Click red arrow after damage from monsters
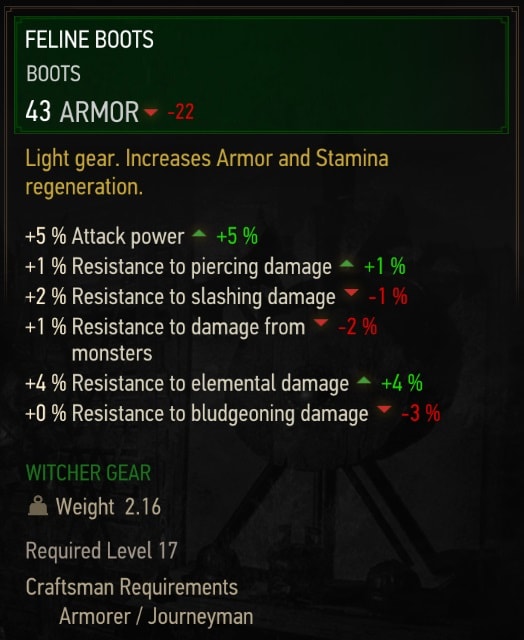The image size is (524, 640). pos(321,322)
